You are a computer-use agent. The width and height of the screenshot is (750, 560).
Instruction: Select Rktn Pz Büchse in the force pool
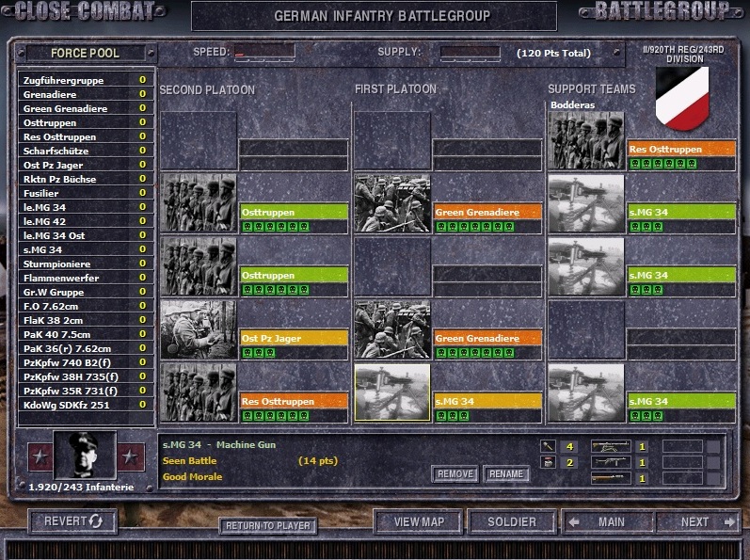[x=85, y=179]
